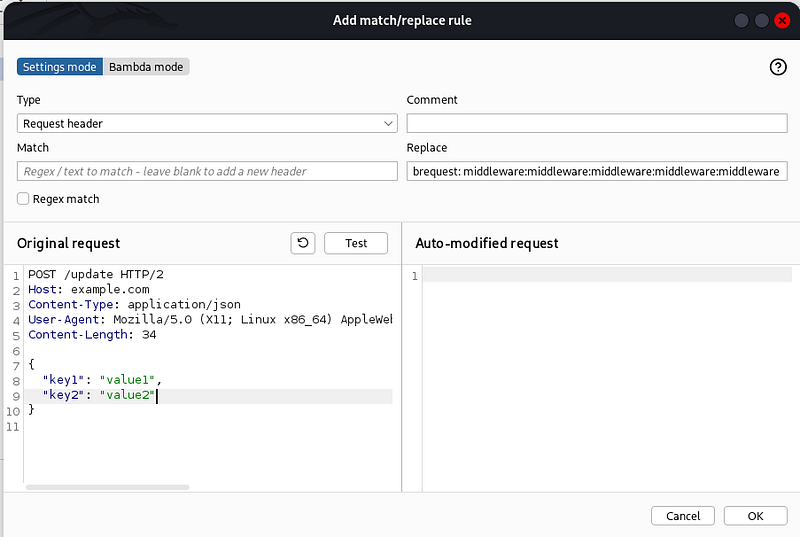
Task: Enable the Regex match checkbox
Action: [x=23, y=199]
